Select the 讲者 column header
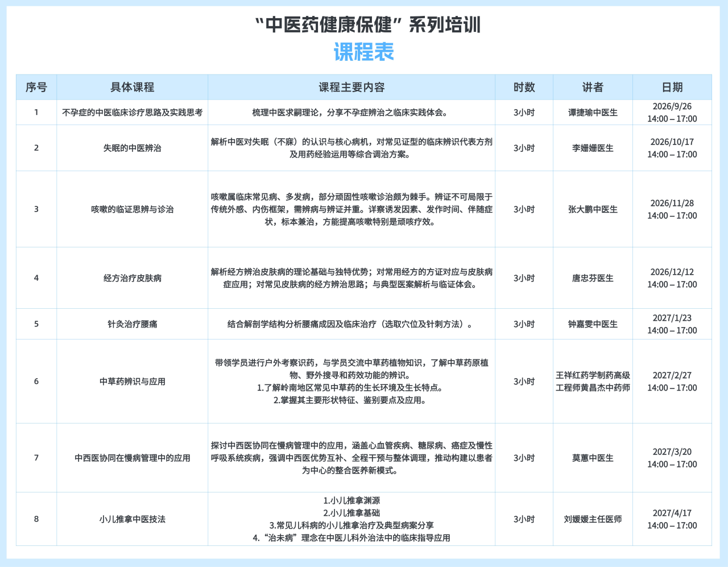This screenshot has width=728, height=567. coord(593,87)
